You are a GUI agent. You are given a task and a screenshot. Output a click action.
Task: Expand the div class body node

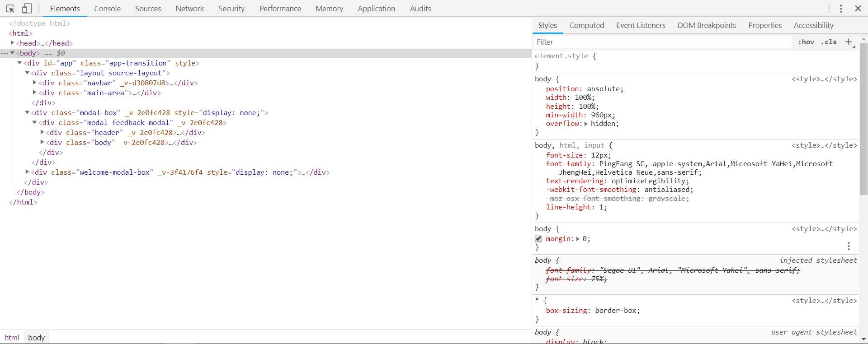tap(42, 142)
